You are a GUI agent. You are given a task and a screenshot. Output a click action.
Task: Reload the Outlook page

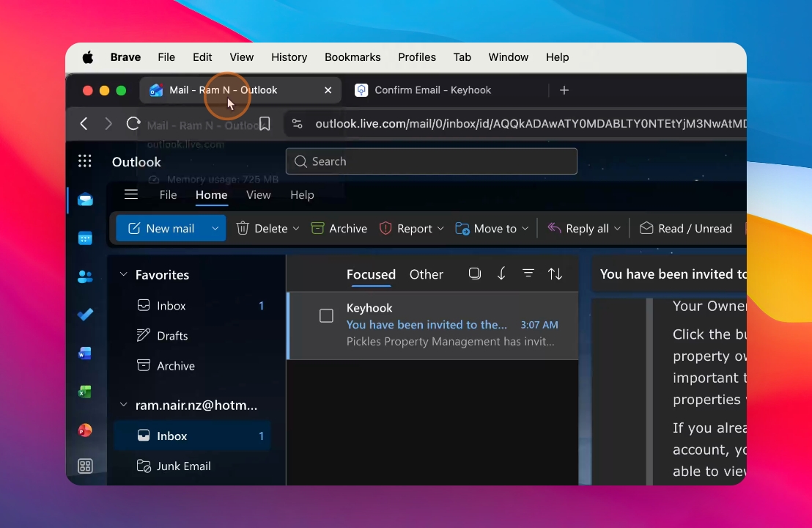click(x=133, y=124)
